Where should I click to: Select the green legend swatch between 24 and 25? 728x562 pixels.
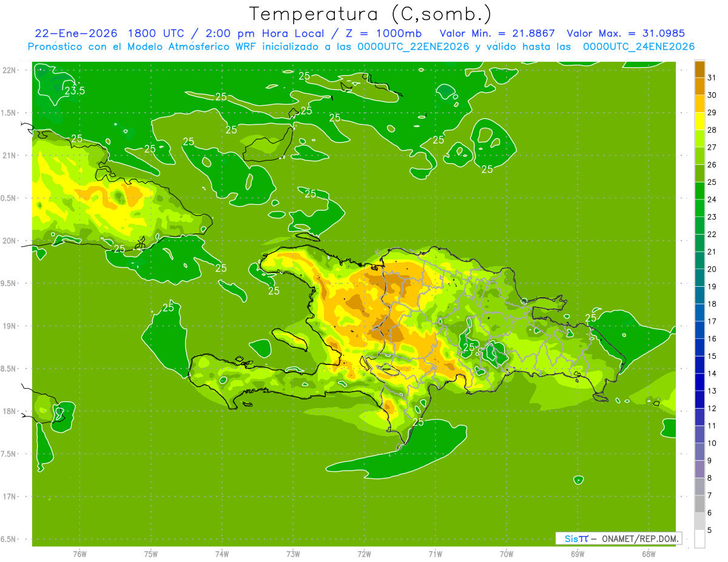coord(699,191)
